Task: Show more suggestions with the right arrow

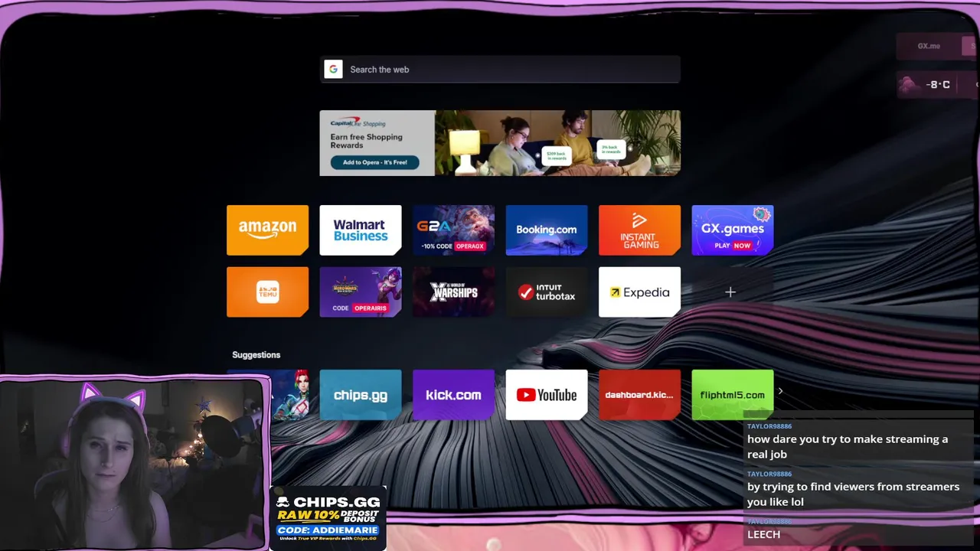Action: [780, 391]
